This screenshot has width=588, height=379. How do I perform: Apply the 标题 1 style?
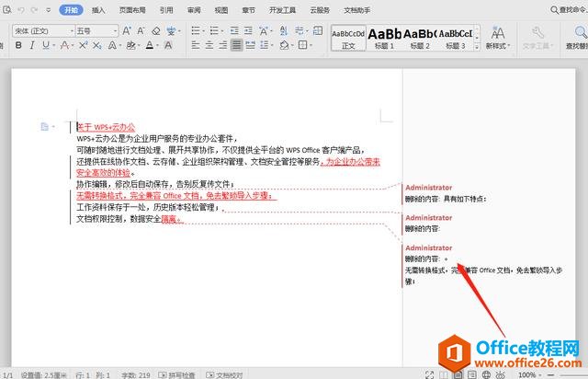[384, 39]
